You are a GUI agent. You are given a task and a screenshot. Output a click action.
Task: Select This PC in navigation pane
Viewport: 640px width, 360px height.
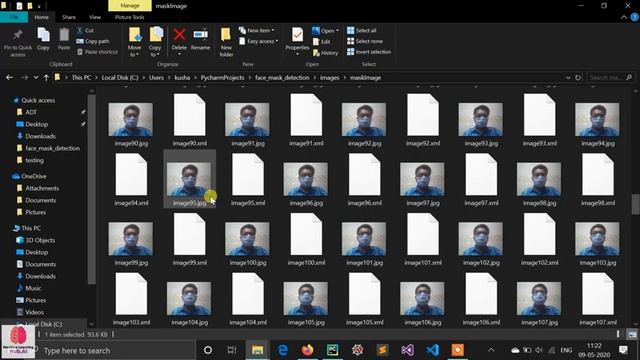(x=31, y=228)
